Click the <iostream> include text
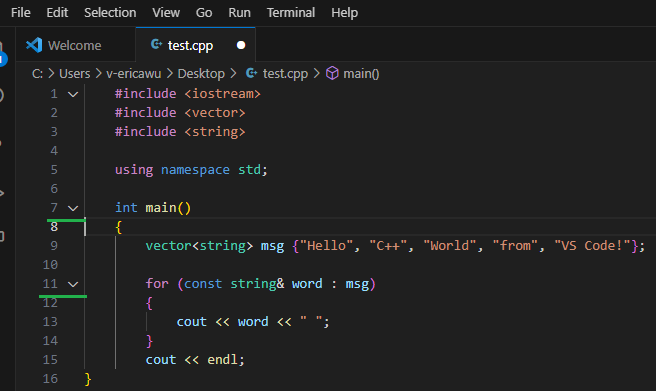656x391 pixels. pos(223,94)
